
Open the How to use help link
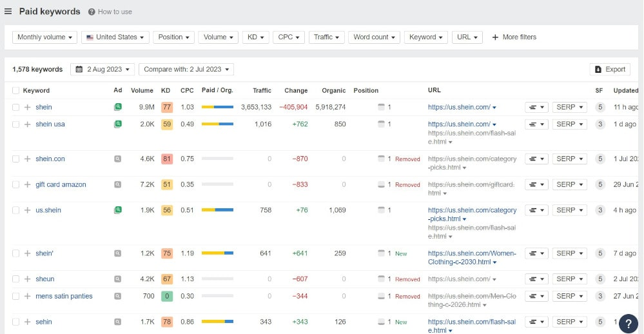(x=110, y=12)
